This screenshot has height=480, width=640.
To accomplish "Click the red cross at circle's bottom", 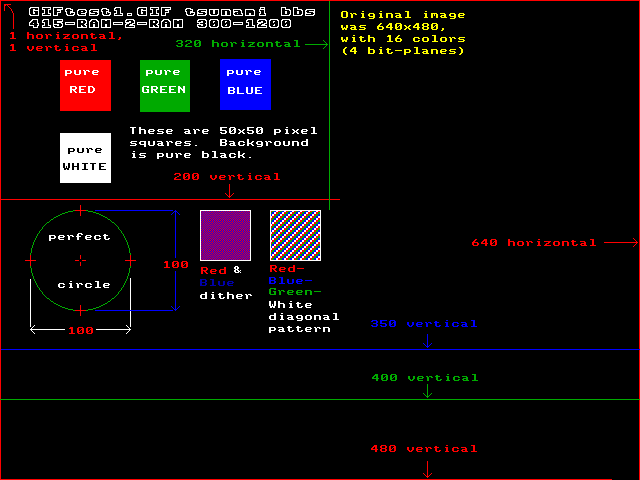I will tap(81, 310).
